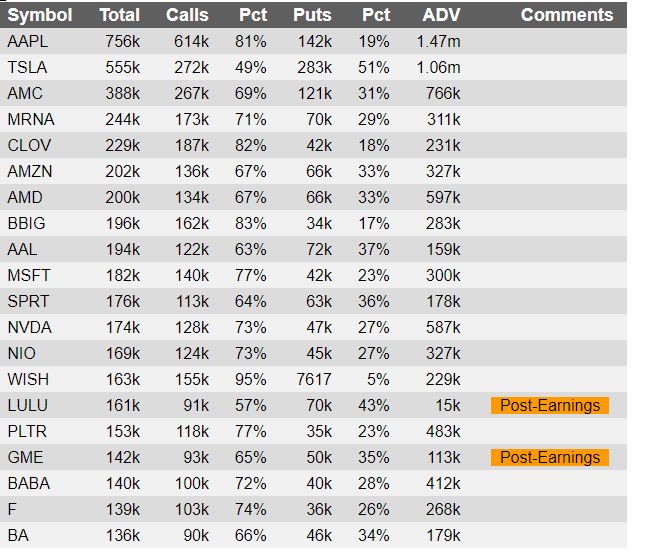
Task: Click the AAPL ADV value 1.47m
Action: [x=438, y=42]
